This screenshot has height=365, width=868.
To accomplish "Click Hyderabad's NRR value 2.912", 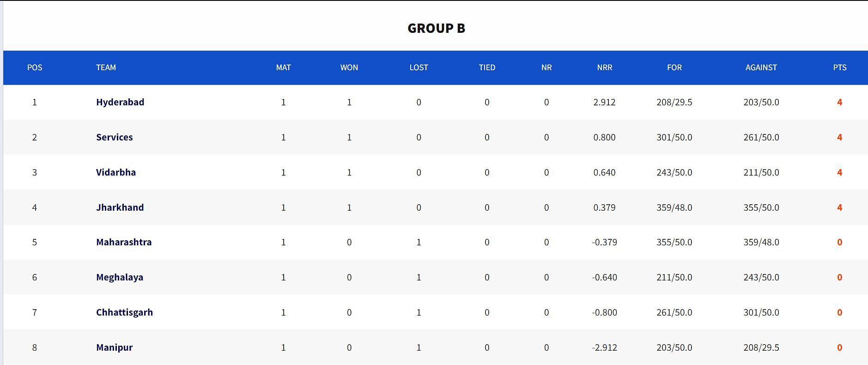I will (604, 102).
